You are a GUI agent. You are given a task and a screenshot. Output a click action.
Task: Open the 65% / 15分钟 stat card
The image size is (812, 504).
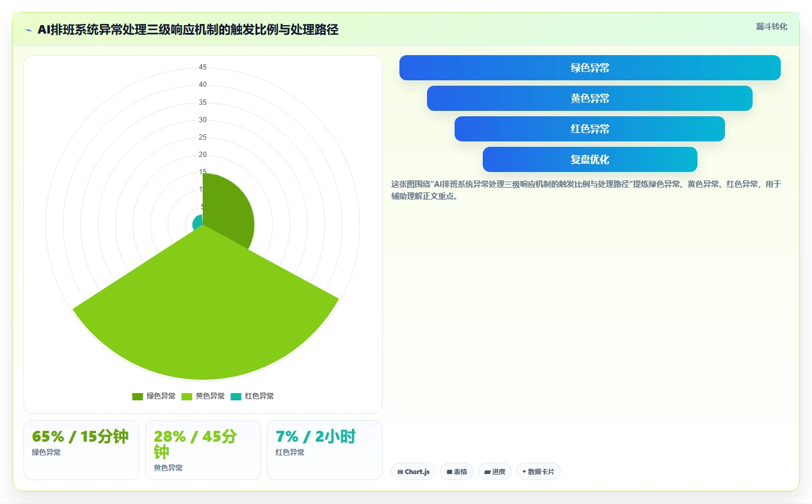pos(81,450)
